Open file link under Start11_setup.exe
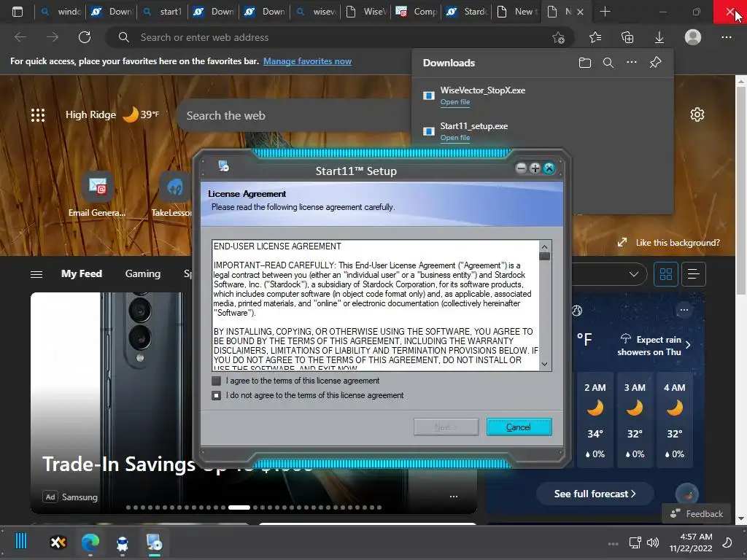Viewport: 747px width, 560px height. tap(455, 138)
